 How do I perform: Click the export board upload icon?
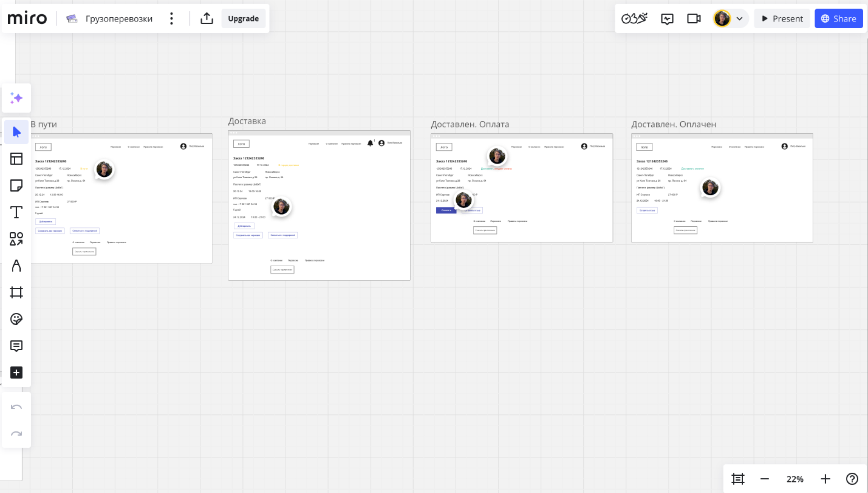(x=206, y=18)
